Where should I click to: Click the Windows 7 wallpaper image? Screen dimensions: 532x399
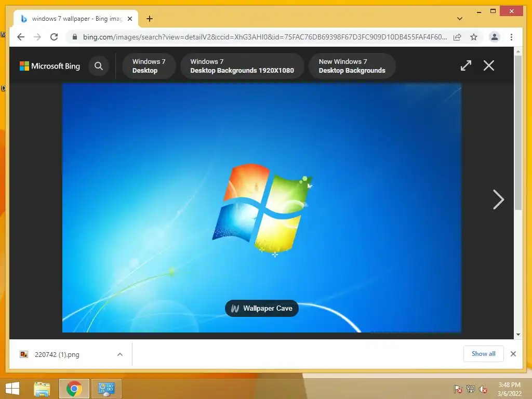point(262,208)
